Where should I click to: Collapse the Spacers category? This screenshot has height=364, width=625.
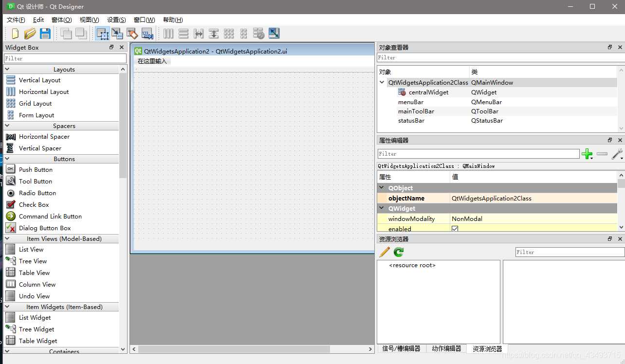[7, 126]
